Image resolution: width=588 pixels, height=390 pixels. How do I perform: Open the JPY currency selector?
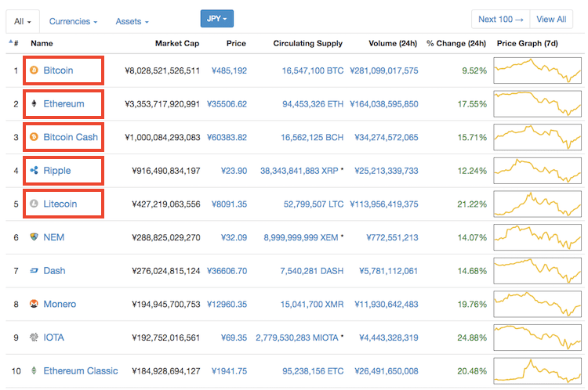(216, 18)
